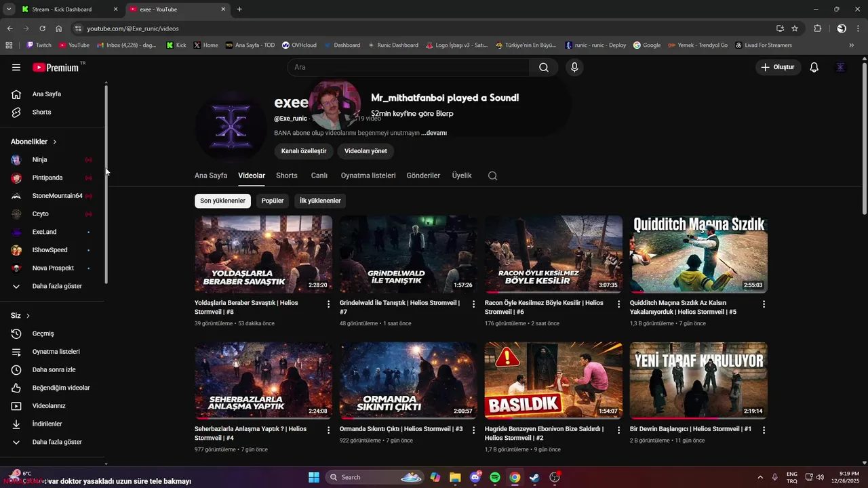Switch to Gönderiler channel tab
The height and width of the screenshot is (488, 868).
(x=423, y=176)
